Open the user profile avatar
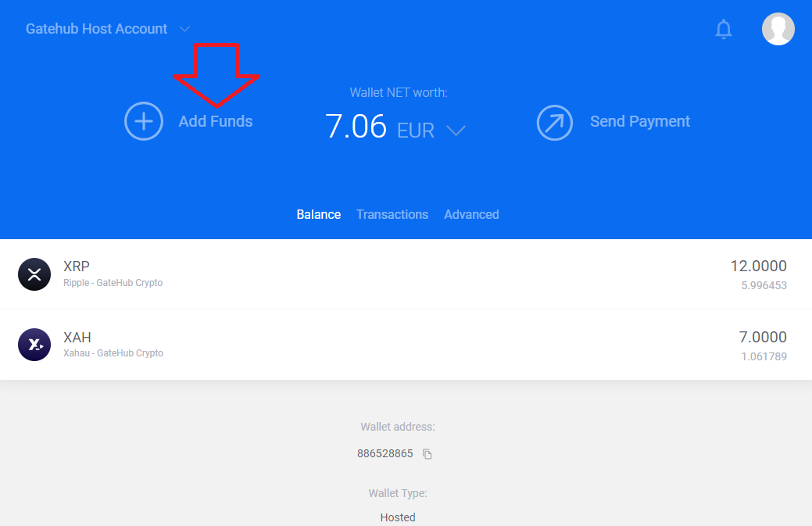The image size is (812, 526). pos(778,29)
